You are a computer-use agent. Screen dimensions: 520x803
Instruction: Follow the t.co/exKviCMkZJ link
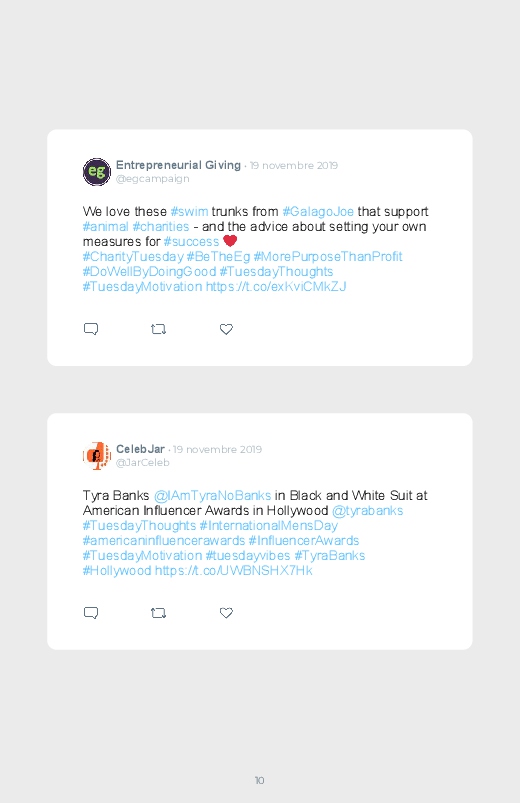[x=276, y=286]
